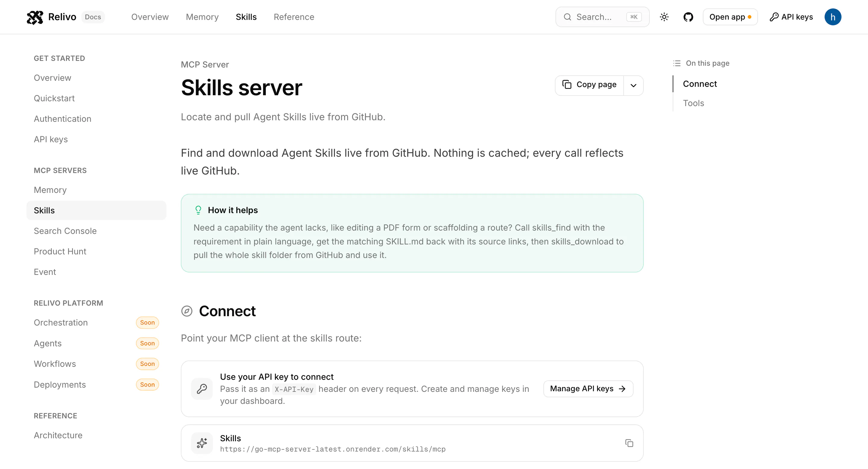
Task: Click the Connect section heading
Action: (x=228, y=311)
